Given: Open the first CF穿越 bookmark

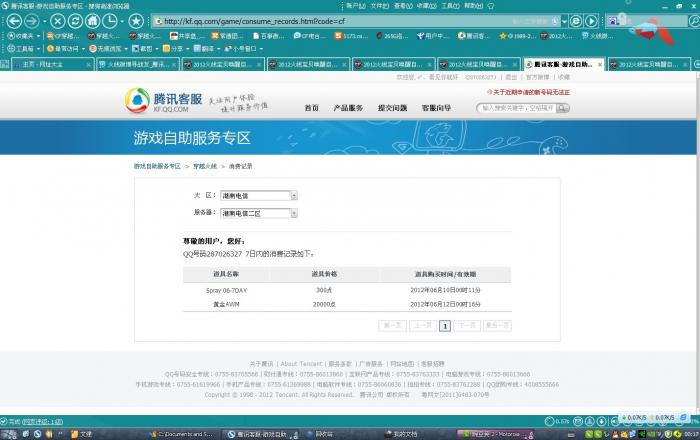Looking at the screenshot, I should (62, 36).
